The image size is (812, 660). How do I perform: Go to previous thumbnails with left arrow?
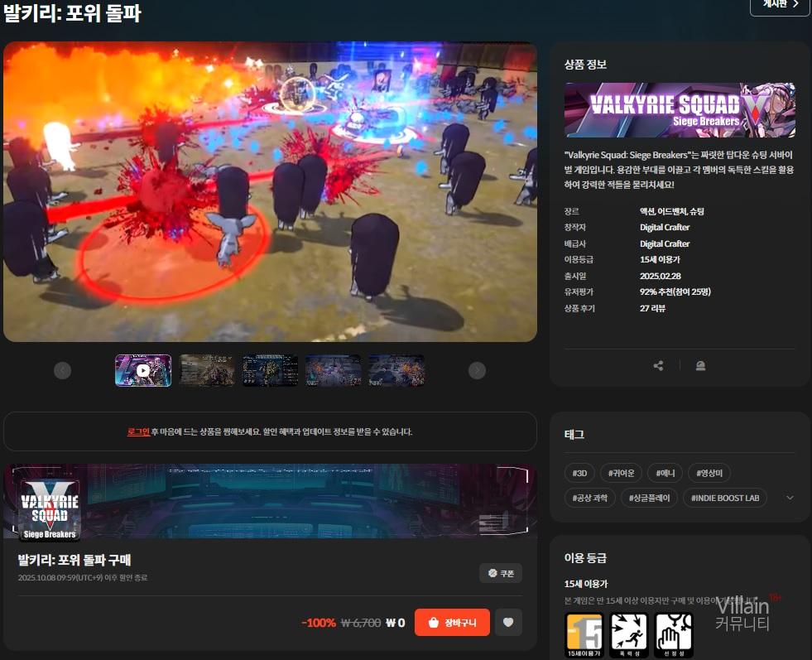click(x=63, y=370)
